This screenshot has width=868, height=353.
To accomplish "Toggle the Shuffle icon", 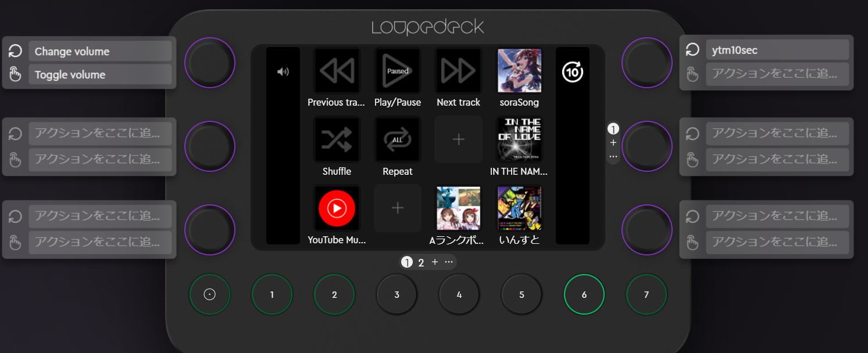I will tap(337, 139).
